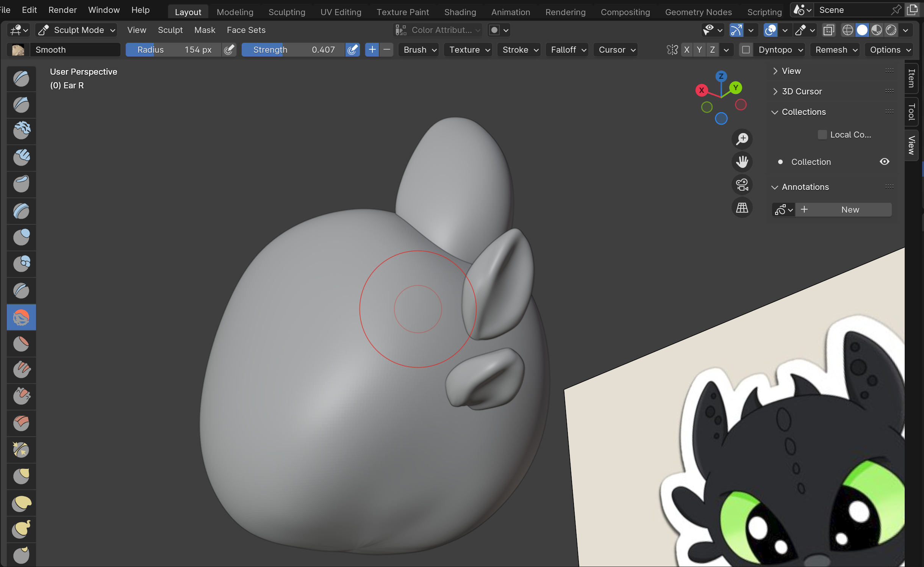Select the Scrape brush tool
Viewport: 924px width, 567px height.
[21, 397]
